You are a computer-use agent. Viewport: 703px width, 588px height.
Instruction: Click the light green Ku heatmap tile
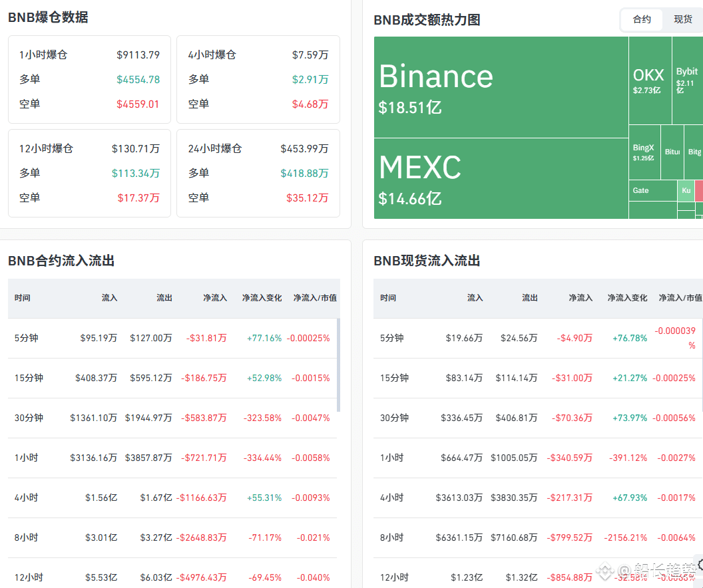click(686, 190)
